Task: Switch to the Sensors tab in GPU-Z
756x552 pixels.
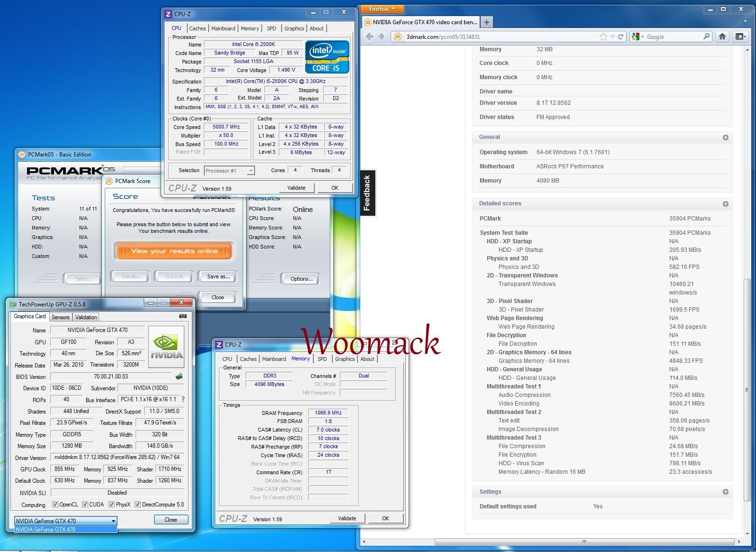Action: (60, 317)
